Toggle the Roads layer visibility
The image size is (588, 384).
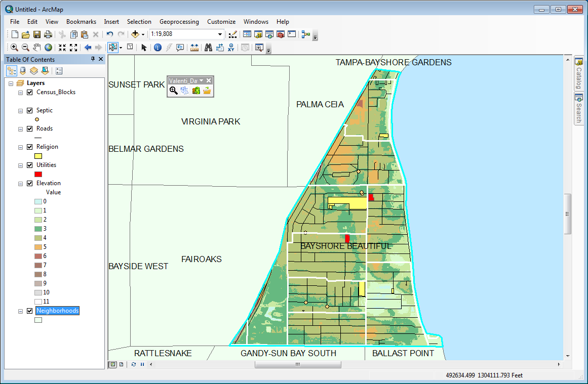tap(29, 129)
